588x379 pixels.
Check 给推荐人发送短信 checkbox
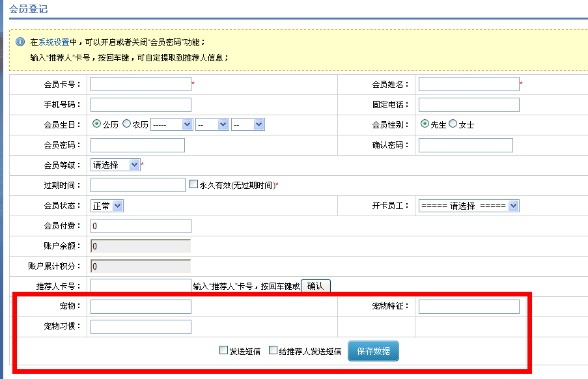pos(273,350)
